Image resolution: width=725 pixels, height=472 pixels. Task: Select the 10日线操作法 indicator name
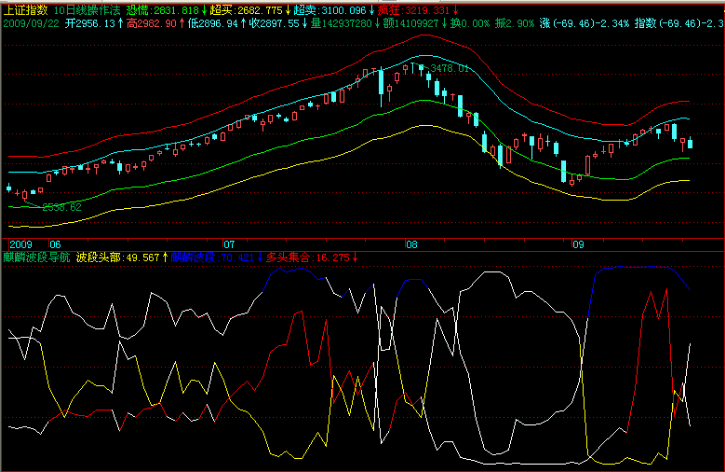[87, 10]
